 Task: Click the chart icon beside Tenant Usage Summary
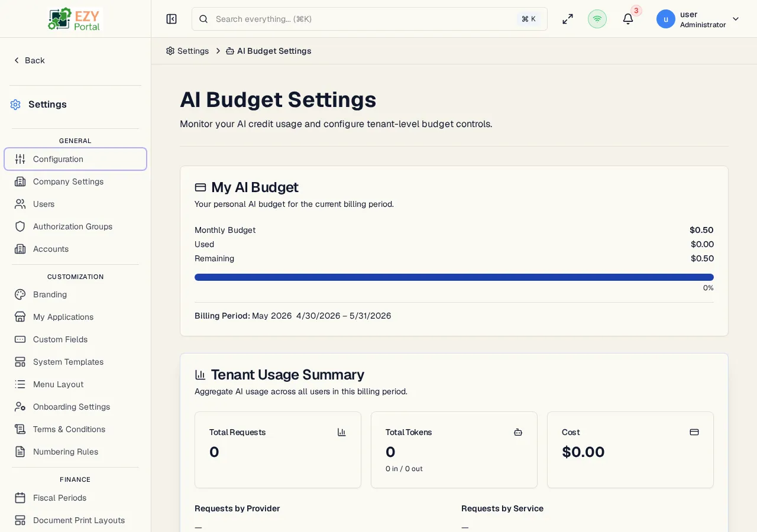pyautogui.click(x=200, y=375)
